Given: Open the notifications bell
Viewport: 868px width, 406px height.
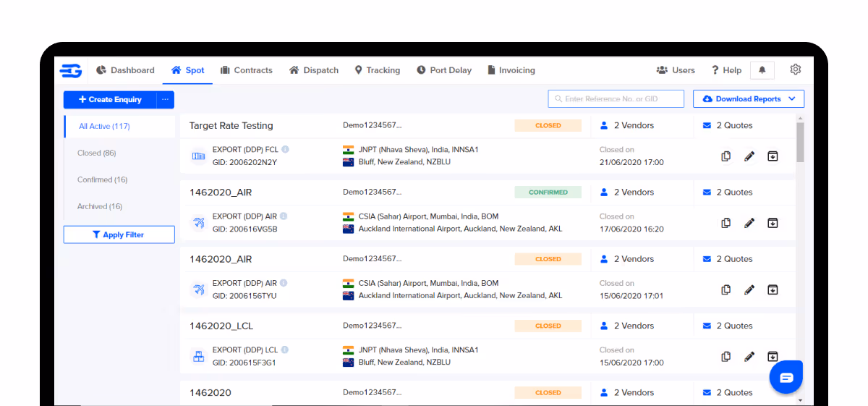Looking at the screenshot, I should (x=762, y=70).
